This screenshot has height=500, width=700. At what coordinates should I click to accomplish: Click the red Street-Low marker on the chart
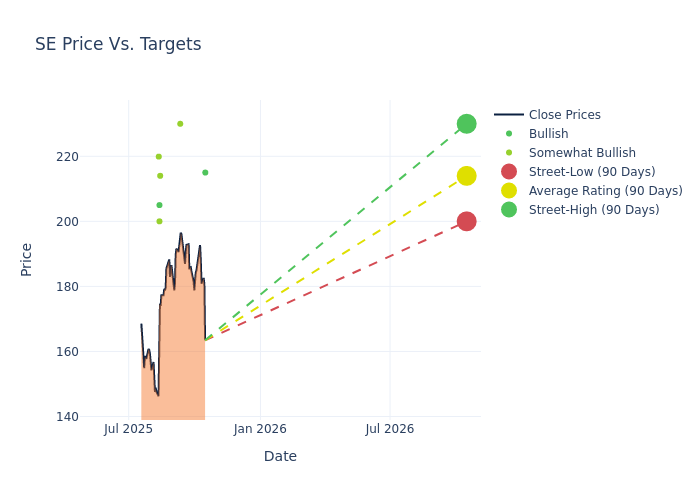466,221
